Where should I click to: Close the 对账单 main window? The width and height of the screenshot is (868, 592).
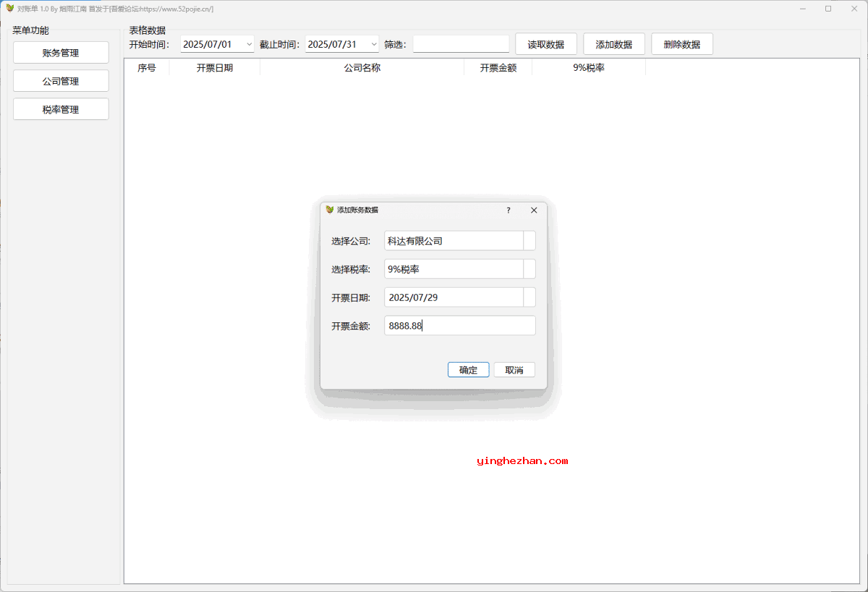[854, 9]
